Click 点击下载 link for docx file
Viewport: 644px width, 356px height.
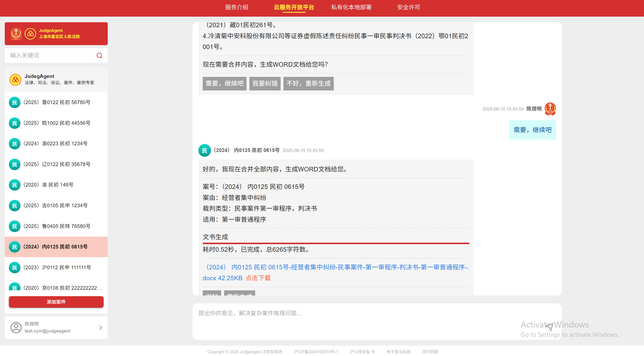tap(258, 278)
